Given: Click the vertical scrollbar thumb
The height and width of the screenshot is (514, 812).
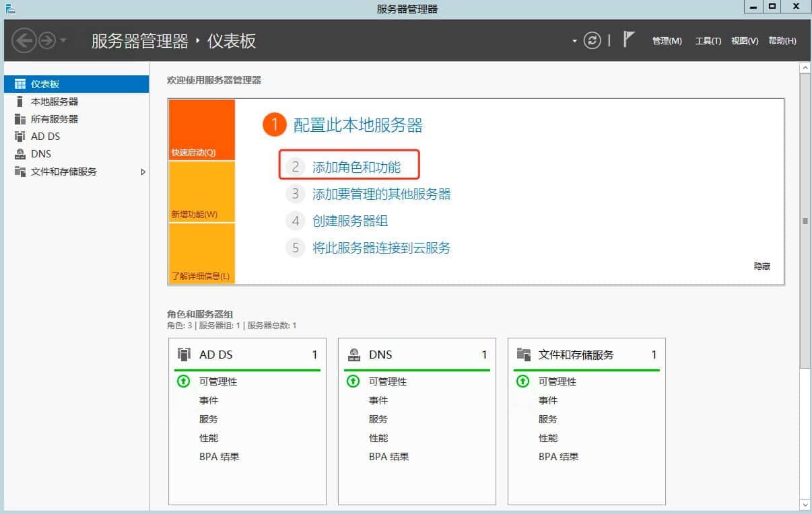Looking at the screenshot, I should pyautogui.click(x=805, y=221).
